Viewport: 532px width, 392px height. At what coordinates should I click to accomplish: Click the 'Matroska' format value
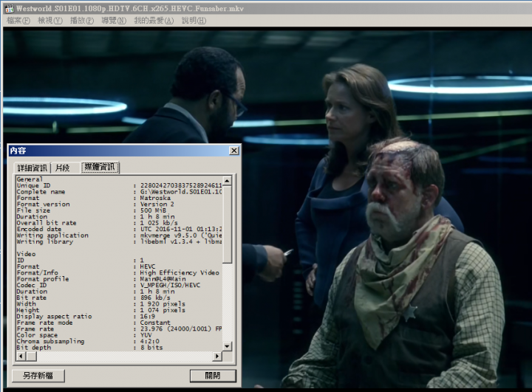(x=155, y=198)
